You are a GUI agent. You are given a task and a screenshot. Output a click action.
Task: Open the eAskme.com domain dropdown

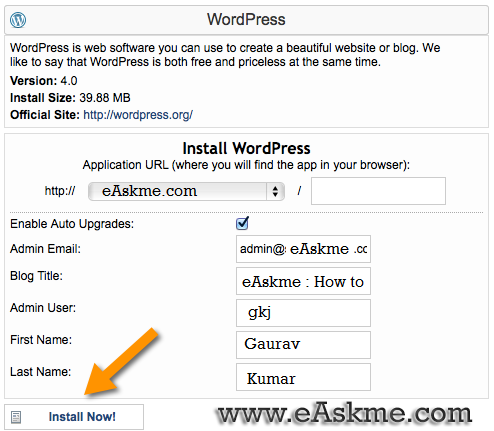[x=186, y=191]
